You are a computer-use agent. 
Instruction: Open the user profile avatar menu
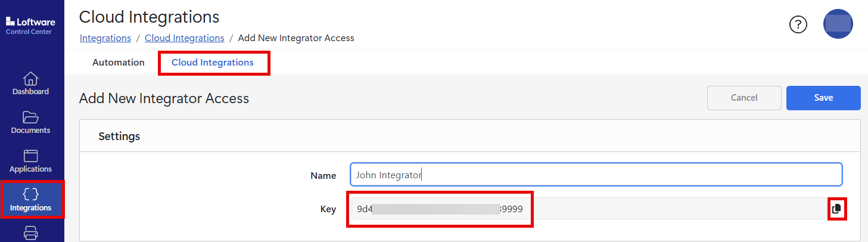[x=838, y=24]
